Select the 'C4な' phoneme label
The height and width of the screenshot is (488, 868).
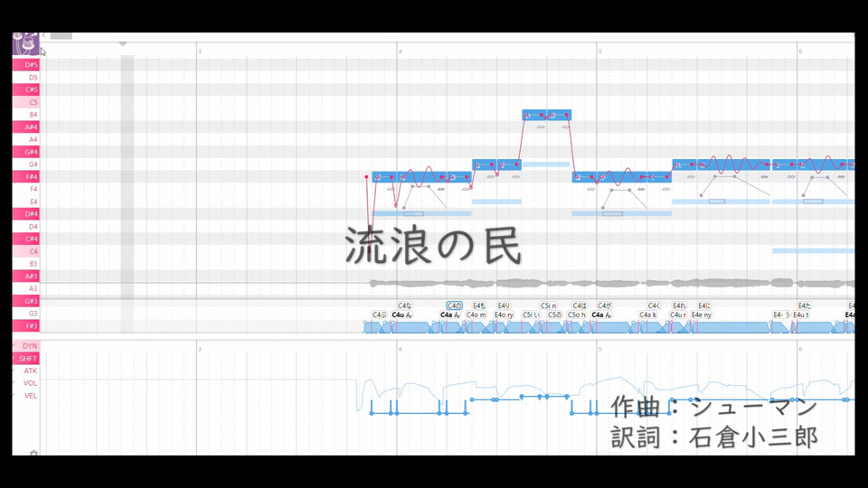point(405,305)
